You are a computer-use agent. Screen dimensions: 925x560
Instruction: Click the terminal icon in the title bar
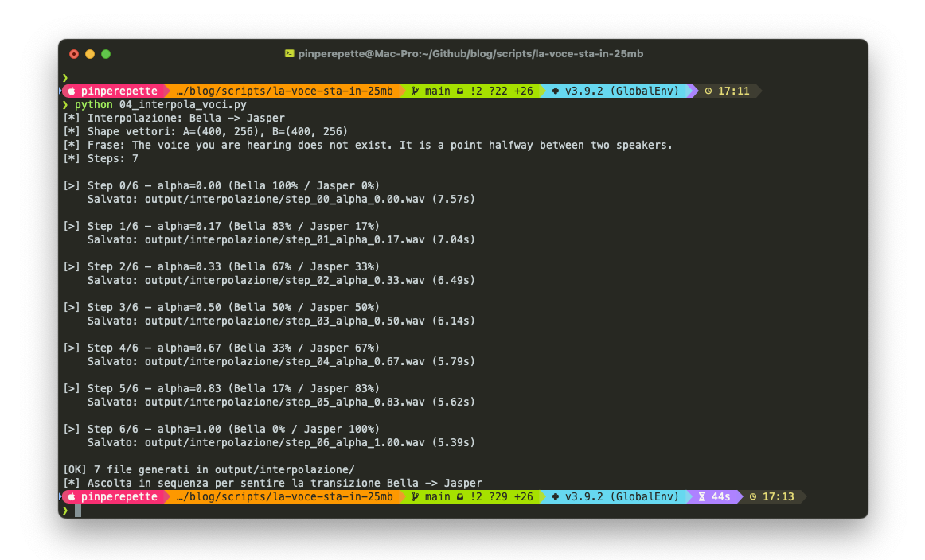tap(288, 54)
